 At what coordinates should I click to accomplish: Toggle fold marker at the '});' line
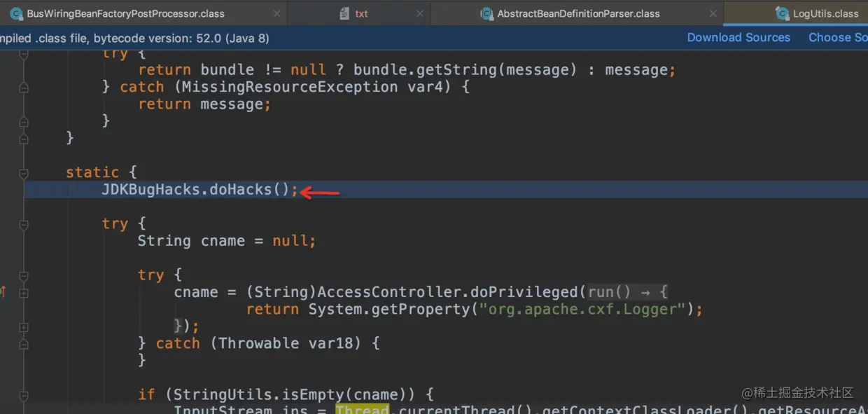pos(24,327)
